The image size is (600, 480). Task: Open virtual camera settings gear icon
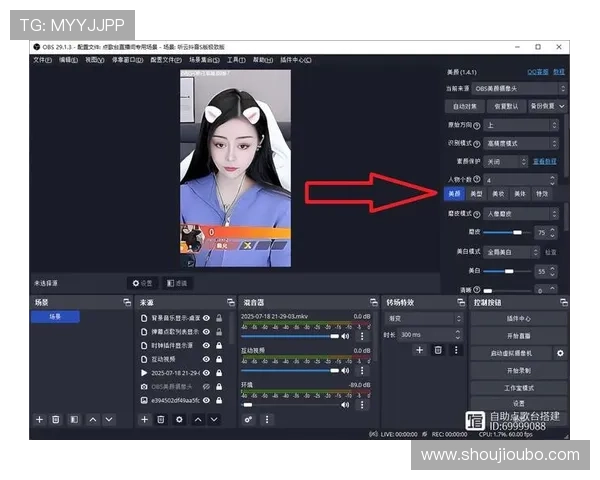[x=560, y=353]
